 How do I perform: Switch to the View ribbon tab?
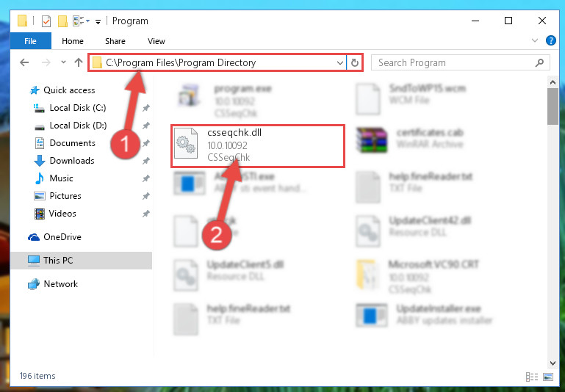(156, 41)
